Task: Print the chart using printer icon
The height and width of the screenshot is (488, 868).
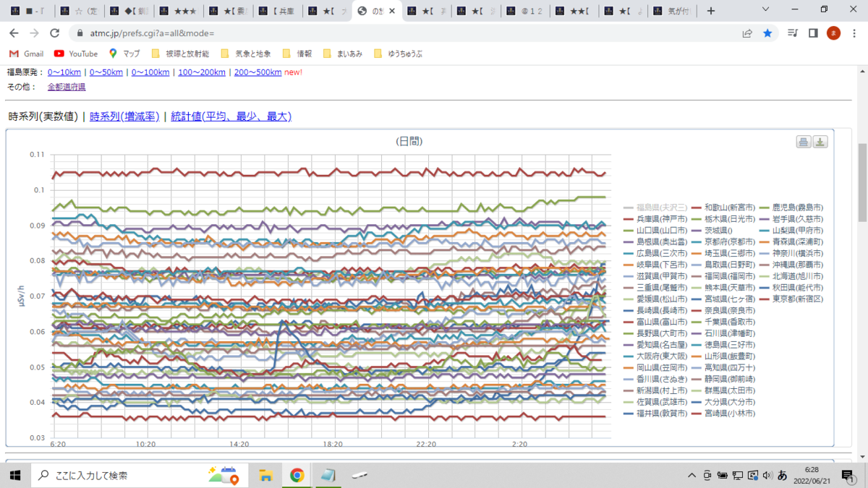Action: (804, 142)
